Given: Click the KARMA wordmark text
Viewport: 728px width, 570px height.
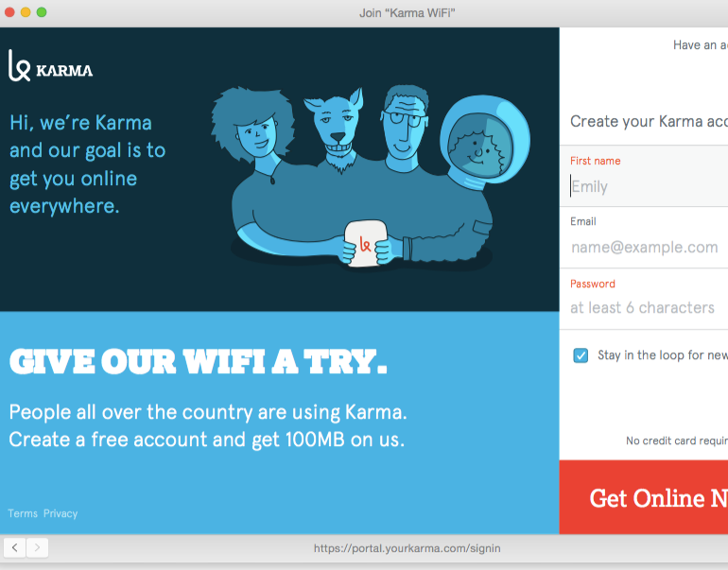Looking at the screenshot, I should (64, 71).
